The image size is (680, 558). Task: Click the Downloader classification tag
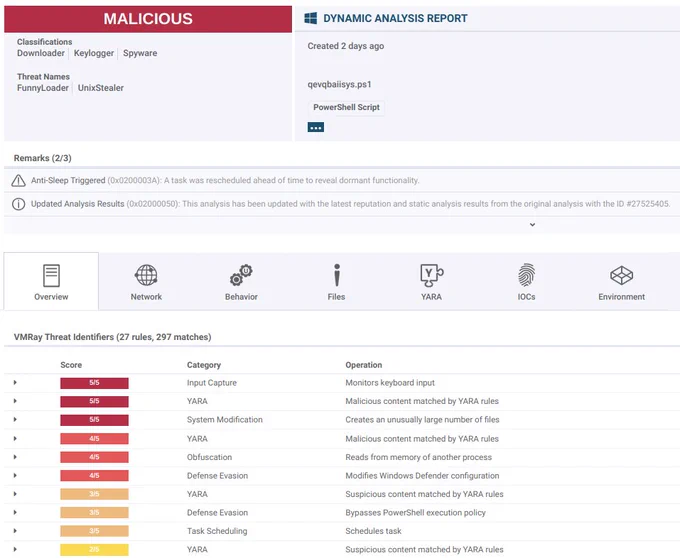[x=41, y=53]
